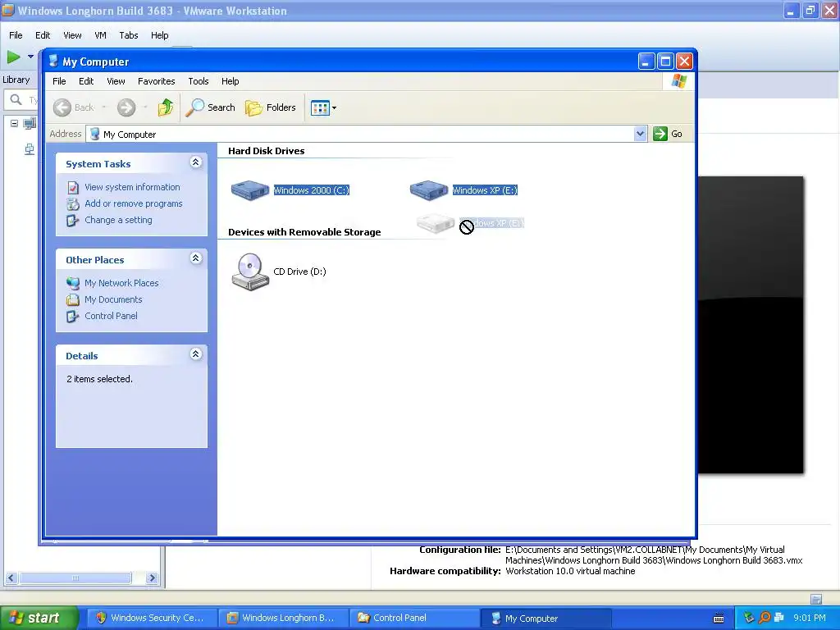Go up one folder level
The height and width of the screenshot is (630, 840).
[x=166, y=107]
